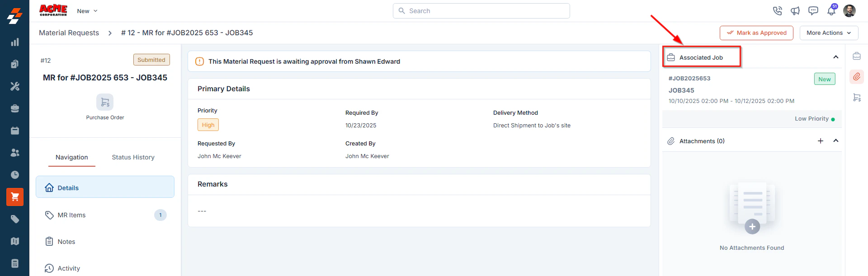This screenshot has height=276, width=868.
Task: Click Created By value John Mc Keever
Action: [367, 156]
